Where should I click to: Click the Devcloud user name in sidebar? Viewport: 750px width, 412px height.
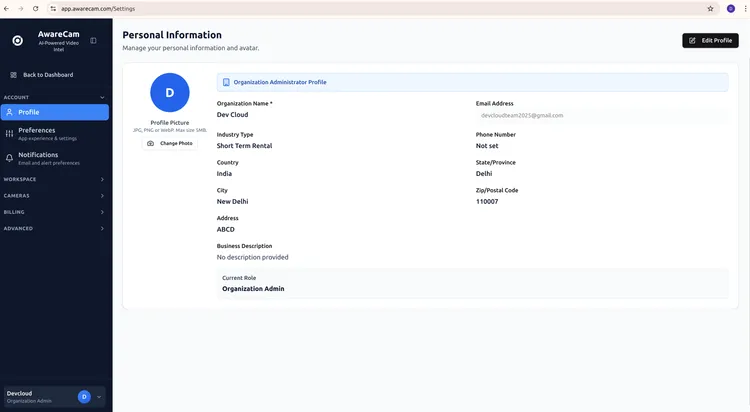pyautogui.click(x=20, y=393)
